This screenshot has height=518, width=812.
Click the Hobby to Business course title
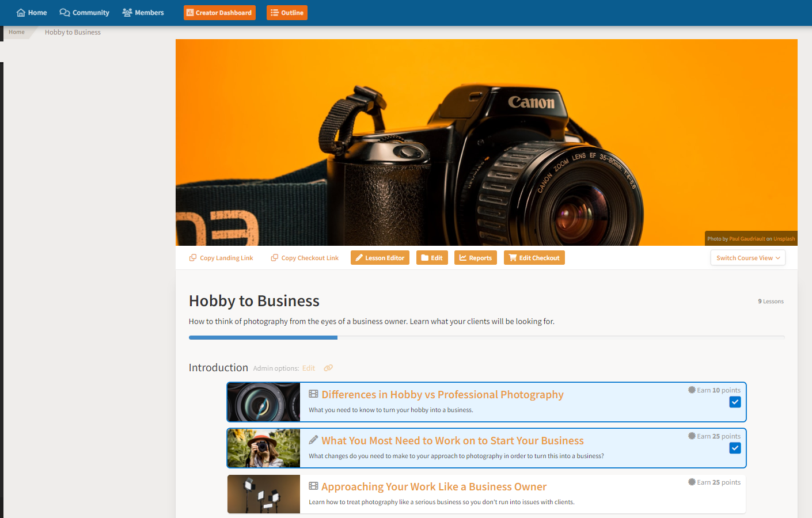click(x=254, y=301)
